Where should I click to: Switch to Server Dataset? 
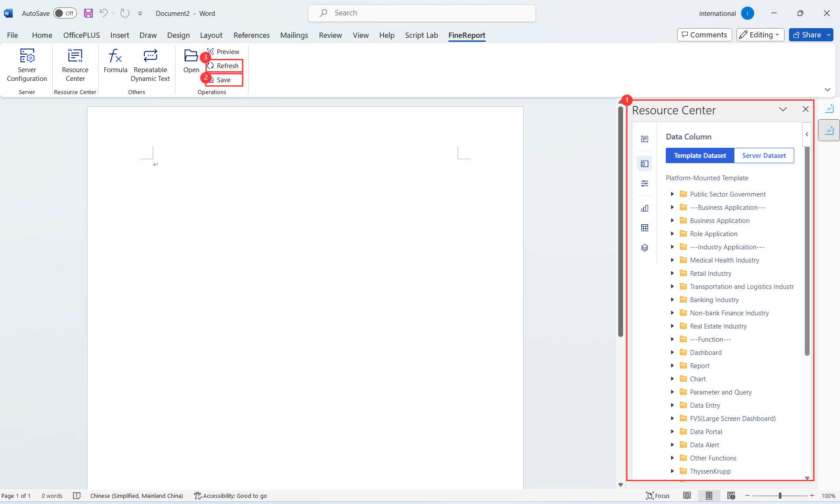click(764, 156)
